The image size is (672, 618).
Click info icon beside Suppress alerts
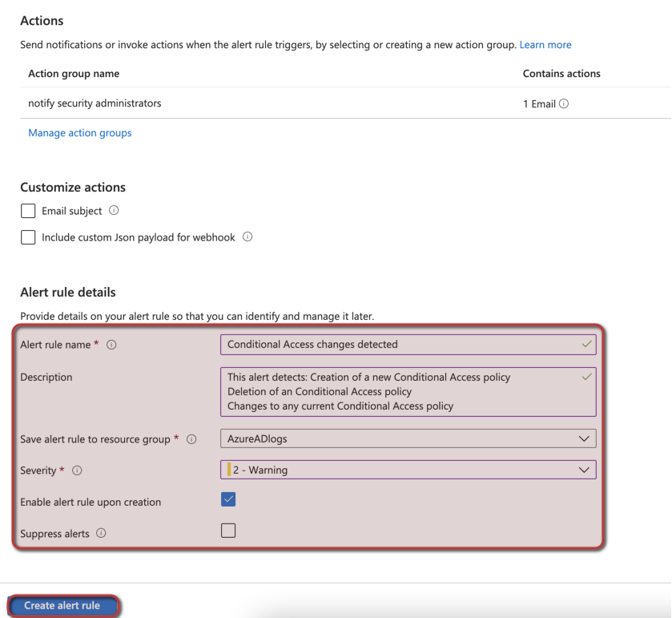101,534
